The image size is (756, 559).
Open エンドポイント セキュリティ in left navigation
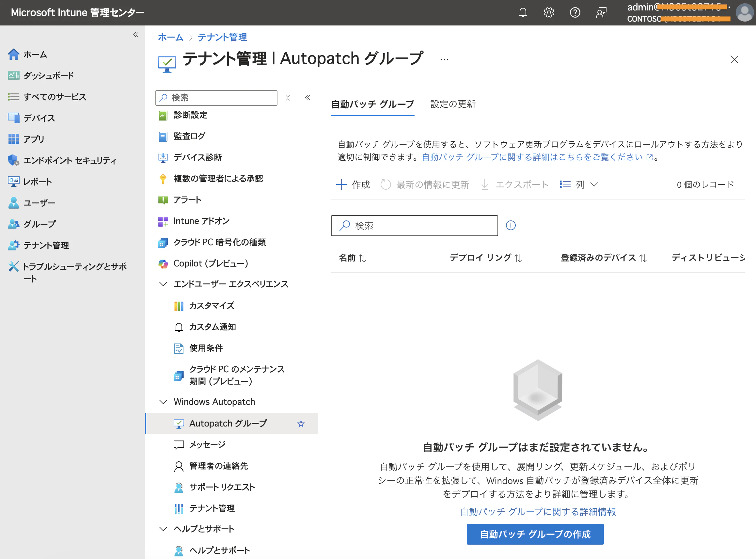(x=62, y=160)
